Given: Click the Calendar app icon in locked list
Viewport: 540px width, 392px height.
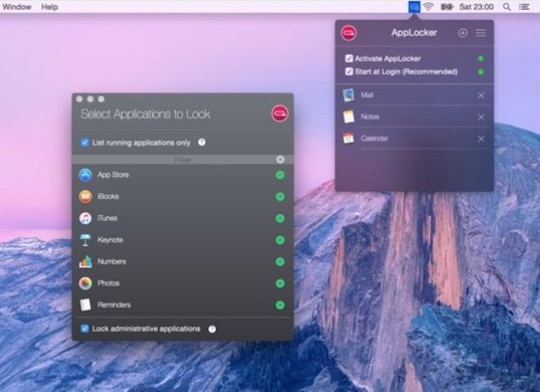Looking at the screenshot, I should (x=348, y=138).
